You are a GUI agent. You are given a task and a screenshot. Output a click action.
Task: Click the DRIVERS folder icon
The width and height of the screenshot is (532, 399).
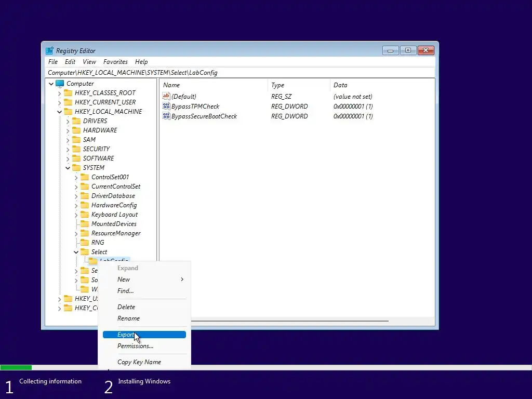77,121
